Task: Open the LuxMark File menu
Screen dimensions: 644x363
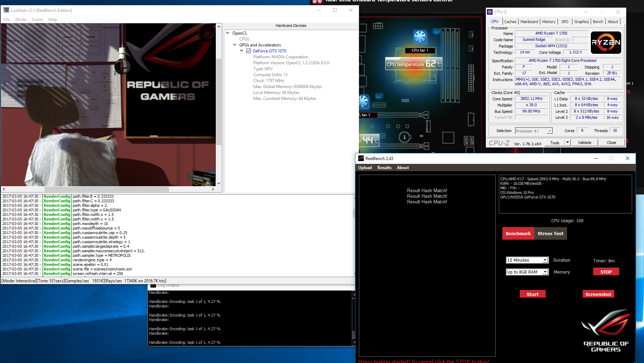Action: tap(7, 20)
